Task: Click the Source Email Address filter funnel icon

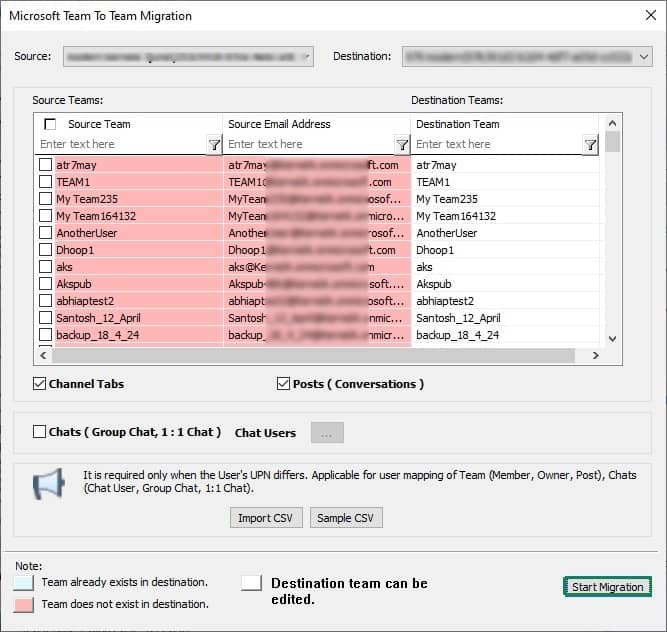Action: (402, 145)
